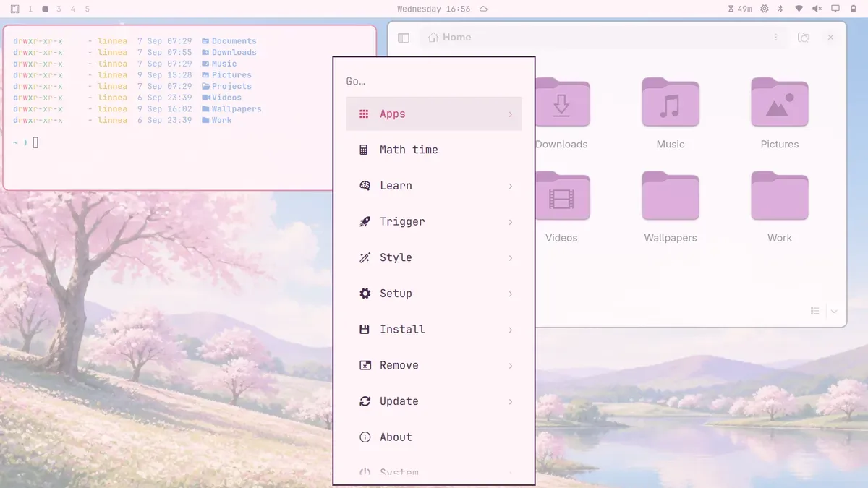Expand the Update submenu chevron
Image resolution: width=868 pixels, height=488 pixels.
click(510, 401)
